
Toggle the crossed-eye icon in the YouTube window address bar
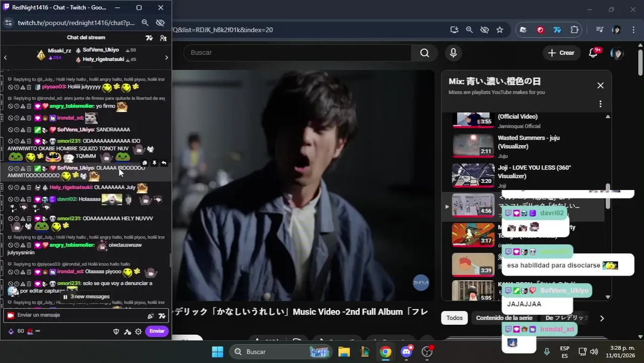click(x=485, y=30)
